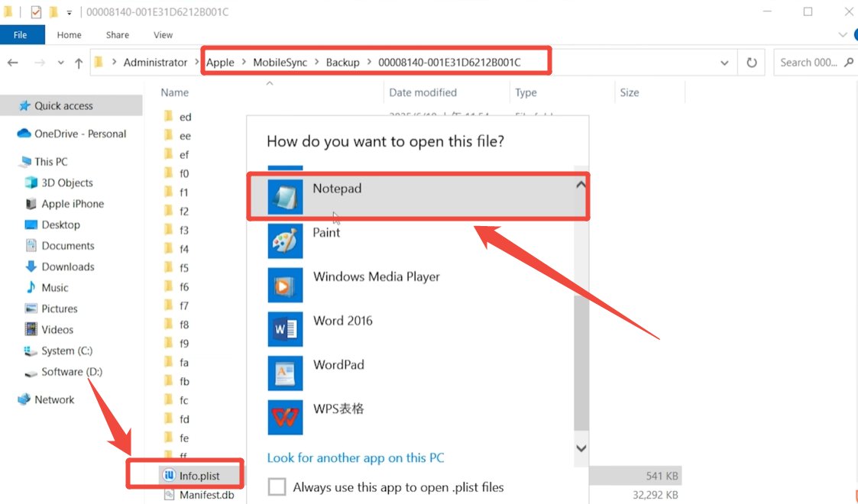Select the folder named fa
858x504 pixels.
point(184,363)
